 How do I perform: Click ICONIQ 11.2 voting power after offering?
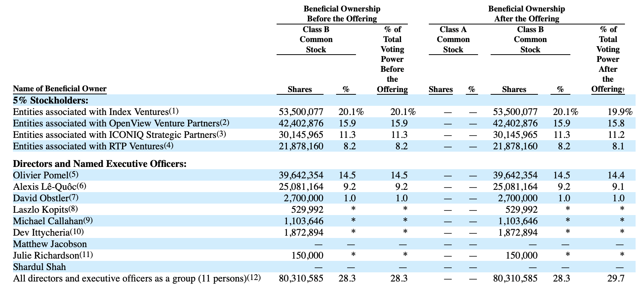click(616, 135)
